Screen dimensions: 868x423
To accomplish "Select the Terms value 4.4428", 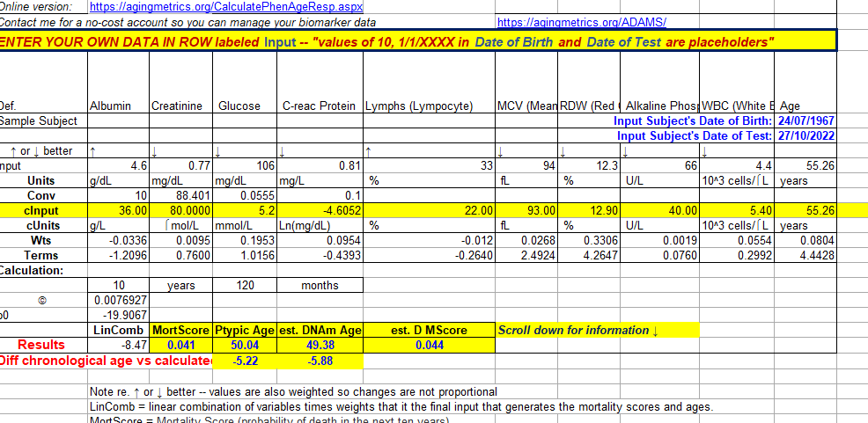I will [805, 255].
